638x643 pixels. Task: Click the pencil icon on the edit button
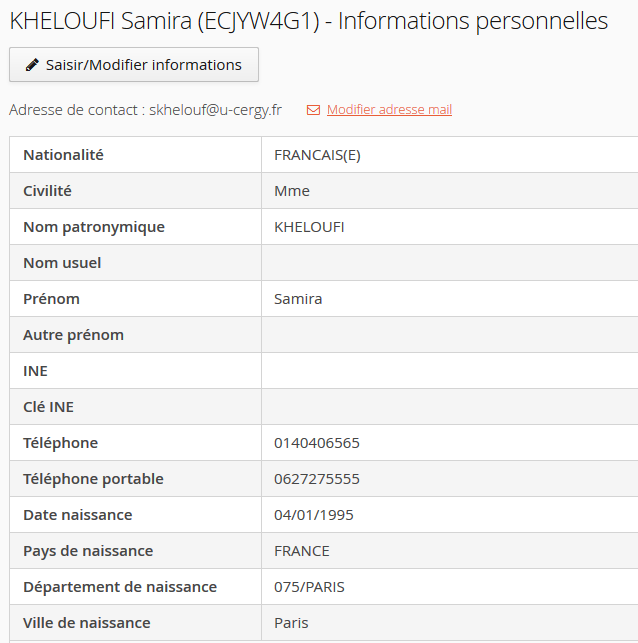pyautogui.click(x=32, y=65)
